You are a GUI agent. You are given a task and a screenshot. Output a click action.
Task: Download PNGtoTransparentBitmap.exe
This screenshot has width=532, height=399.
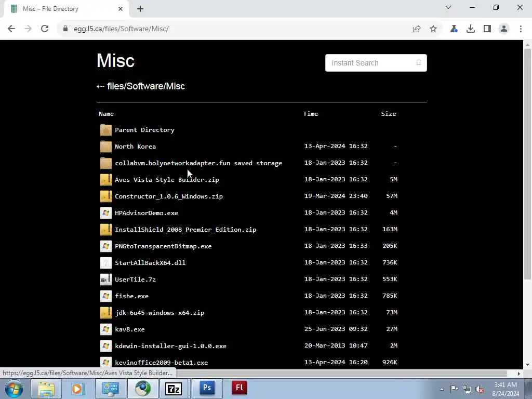[163, 246]
